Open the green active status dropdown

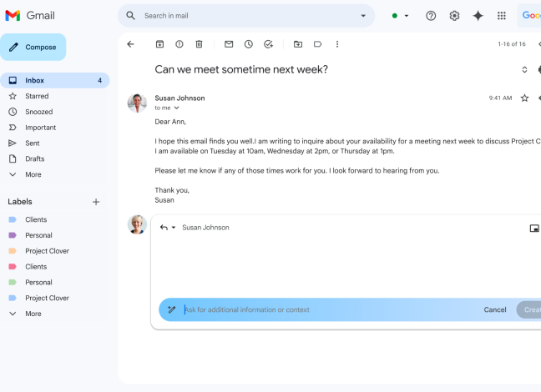(400, 16)
